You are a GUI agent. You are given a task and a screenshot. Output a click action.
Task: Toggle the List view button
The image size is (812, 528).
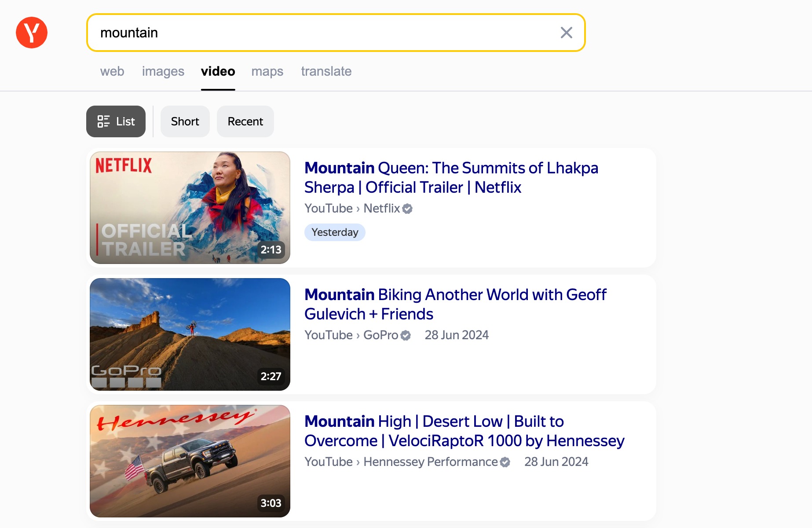coord(116,121)
